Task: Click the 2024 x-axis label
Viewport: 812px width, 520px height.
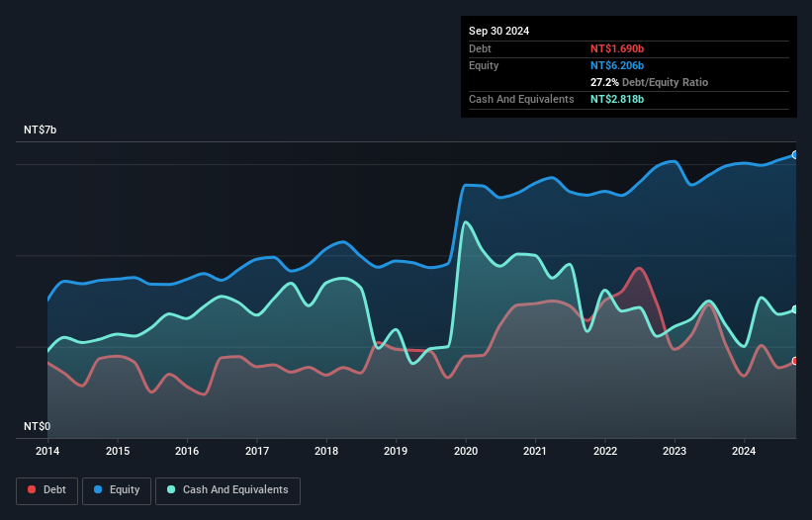Action: [744, 451]
